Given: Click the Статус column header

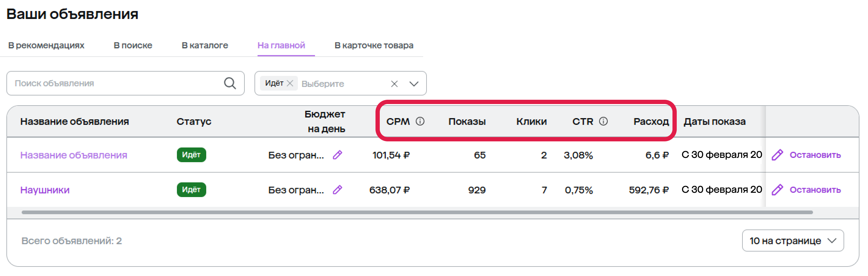Looking at the screenshot, I should tap(194, 121).
